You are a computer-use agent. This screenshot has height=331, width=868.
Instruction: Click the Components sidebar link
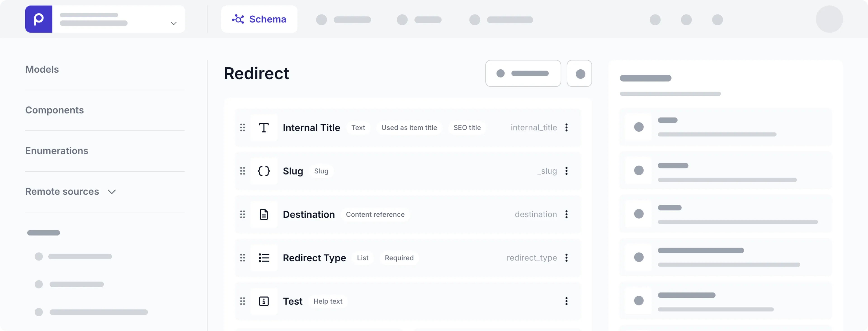point(54,110)
